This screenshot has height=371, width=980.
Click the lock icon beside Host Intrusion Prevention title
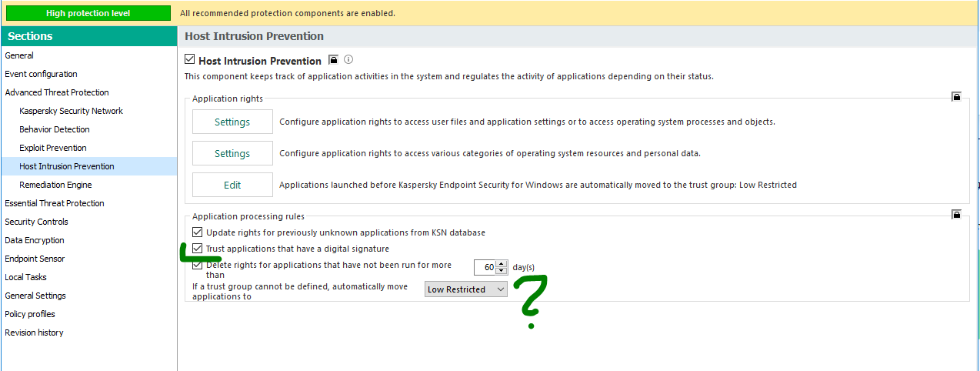pyautogui.click(x=333, y=59)
